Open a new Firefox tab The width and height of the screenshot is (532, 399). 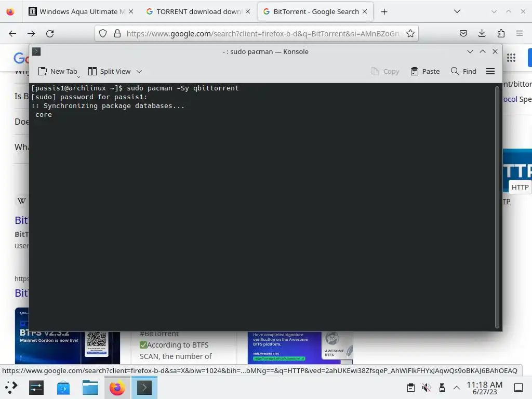click(384, 11)
